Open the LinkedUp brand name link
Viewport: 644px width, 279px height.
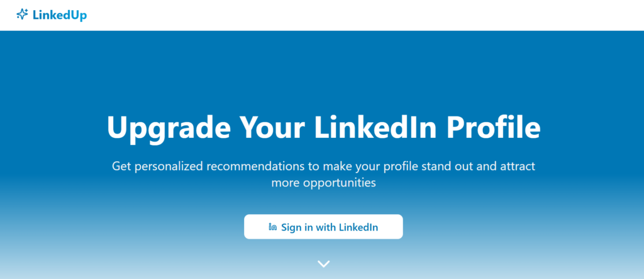(x=58, y=14)
